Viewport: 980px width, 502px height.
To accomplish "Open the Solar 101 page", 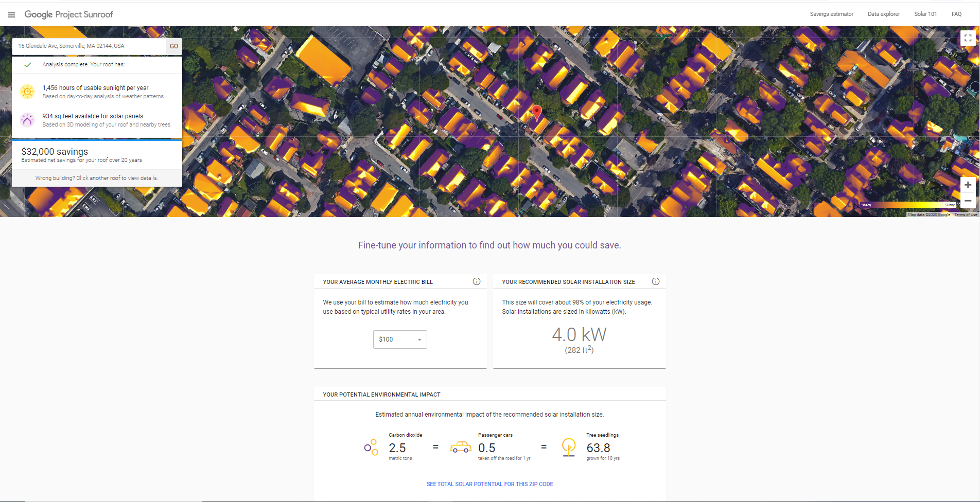I will [925, 14].
